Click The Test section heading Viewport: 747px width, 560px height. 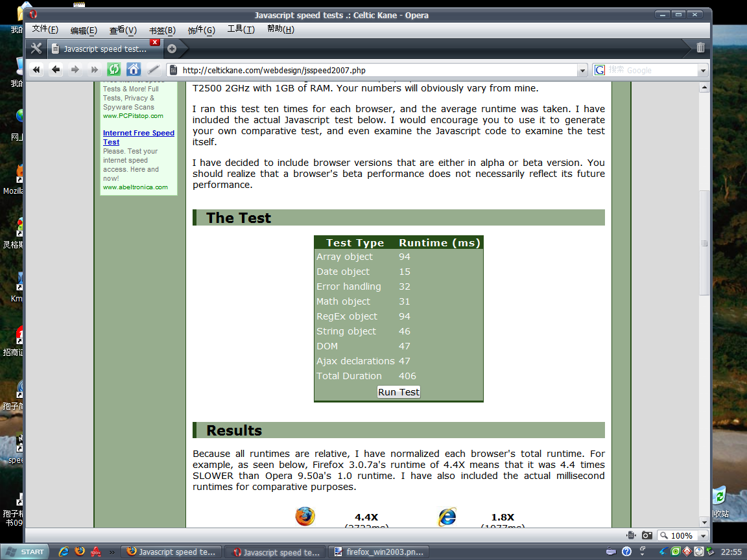[238, 218]
